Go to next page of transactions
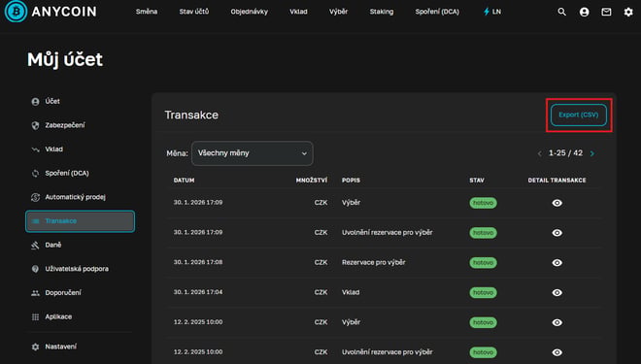 591,153
